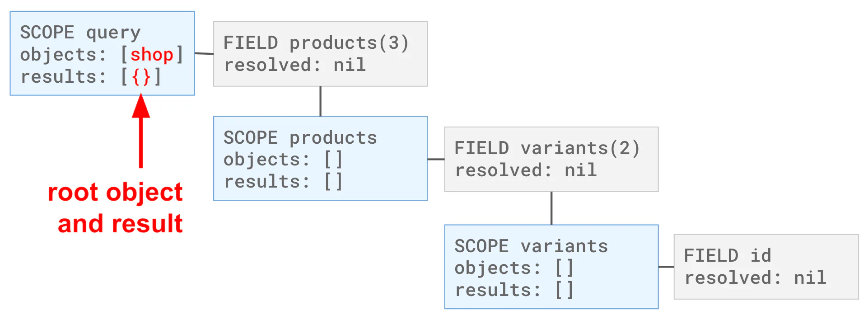This screenshot has width=868, height=320.
Task: Click the 'and result' red label
Action: click(120, 224)
